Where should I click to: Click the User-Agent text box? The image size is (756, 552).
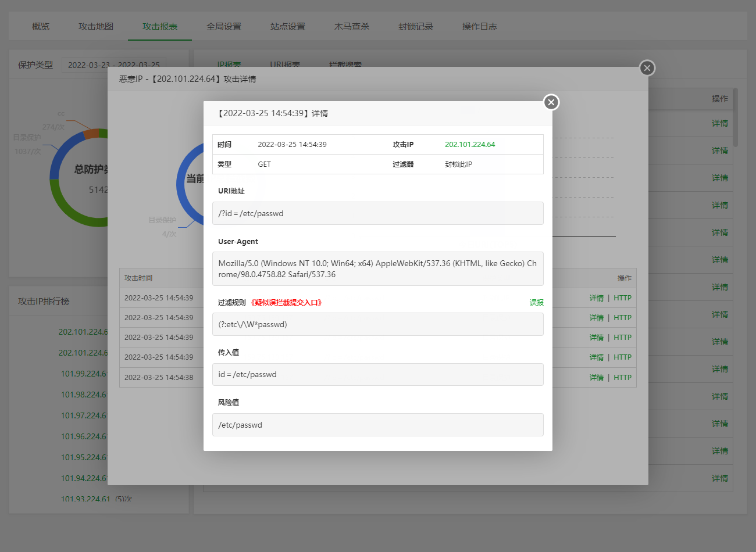pos(377,268)
